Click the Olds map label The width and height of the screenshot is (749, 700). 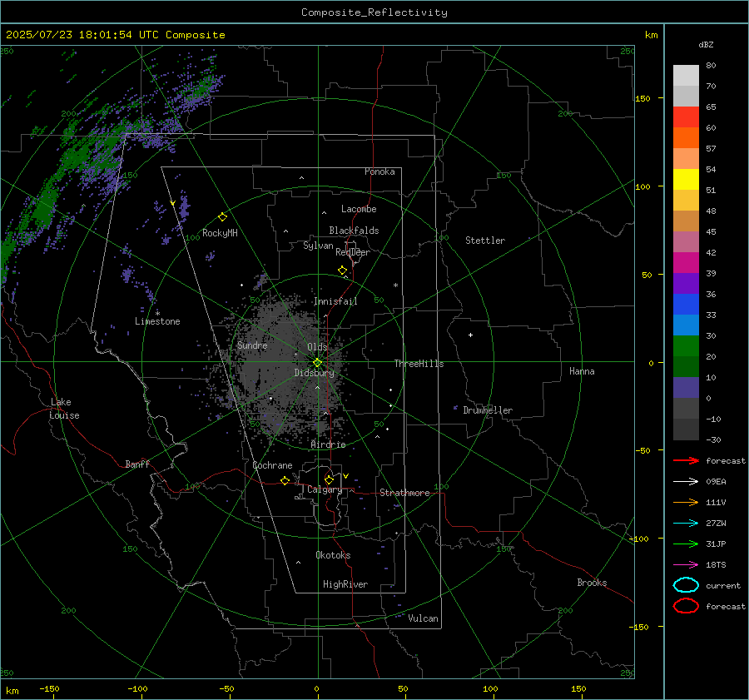tap(317, 347)
